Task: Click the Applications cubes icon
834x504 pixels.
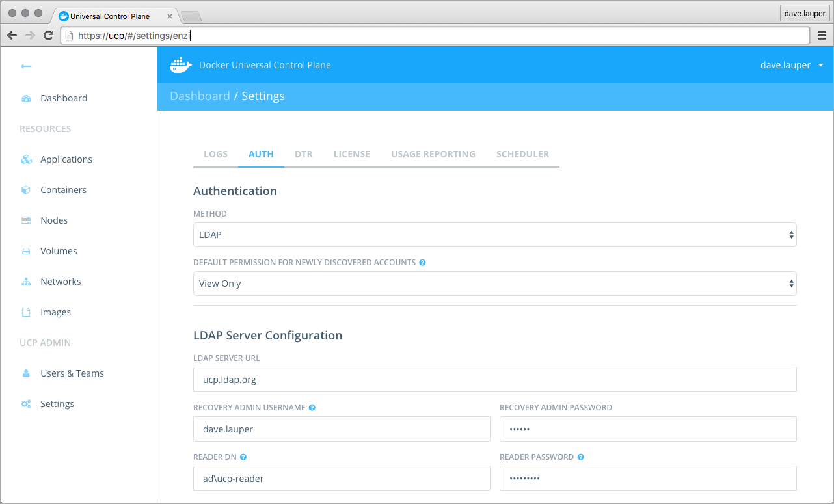Action: coord(26,160)
